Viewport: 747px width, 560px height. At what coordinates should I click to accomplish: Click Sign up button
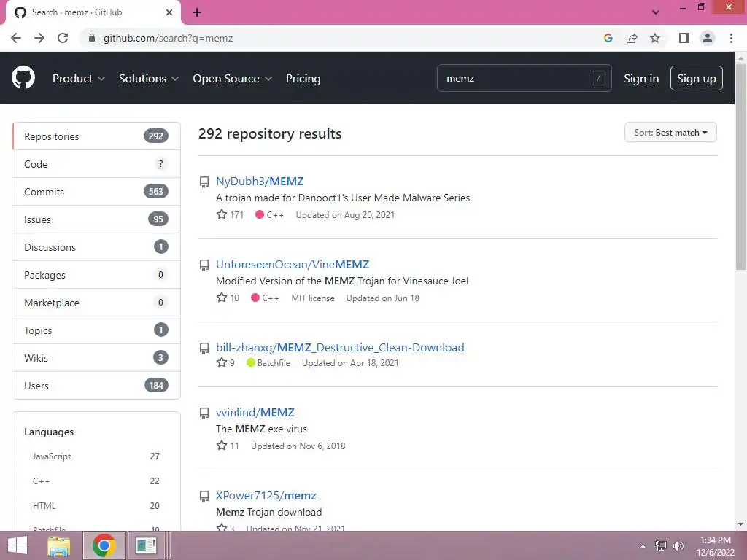point(697,78)
